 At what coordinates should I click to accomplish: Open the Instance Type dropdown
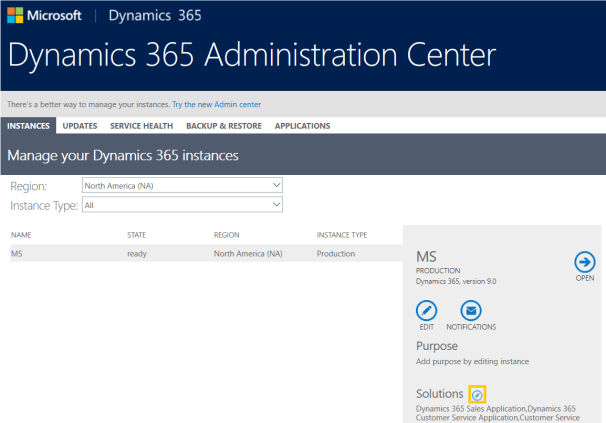click(x=182, y=204)
